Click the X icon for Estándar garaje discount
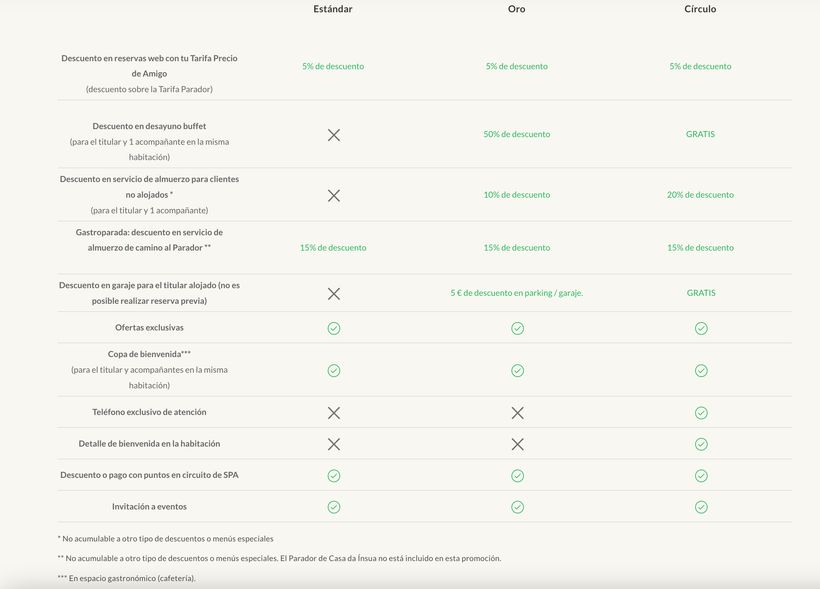The width and height of the screenshot is (820, 589). [334, 293]
